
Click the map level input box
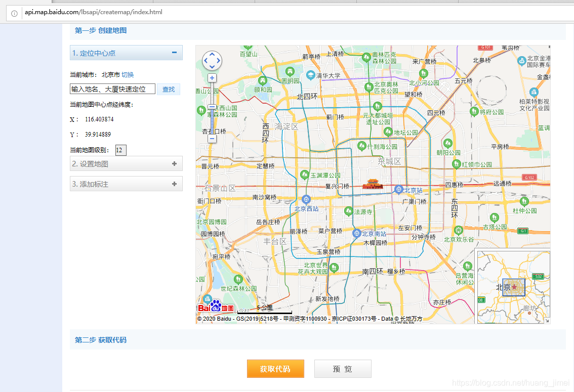click(x=121, y=150)
